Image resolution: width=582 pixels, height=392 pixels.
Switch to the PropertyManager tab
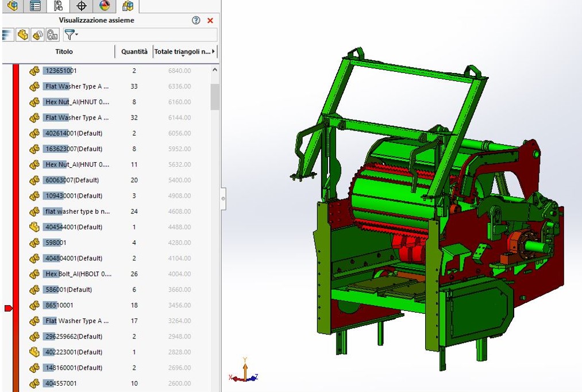35,6
